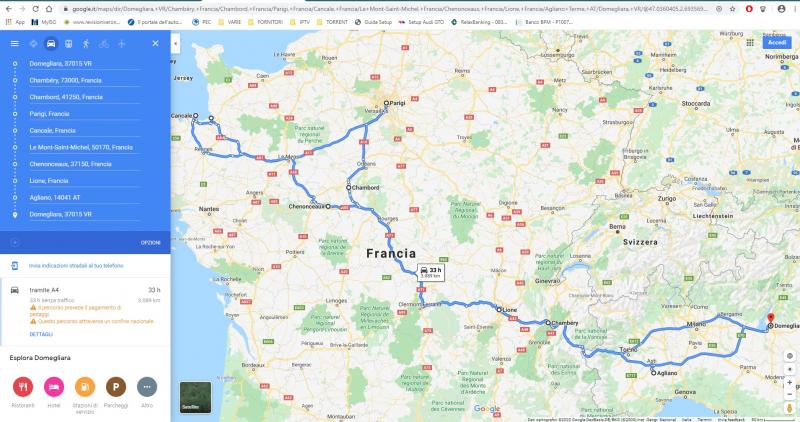Close the directions panel with X

[x=156, y=44]
